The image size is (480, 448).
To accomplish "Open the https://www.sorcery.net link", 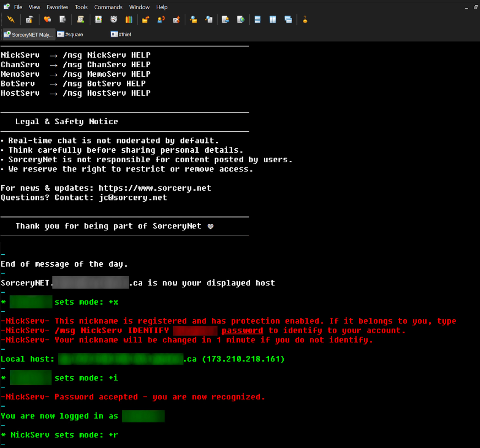I will (154, 188).
